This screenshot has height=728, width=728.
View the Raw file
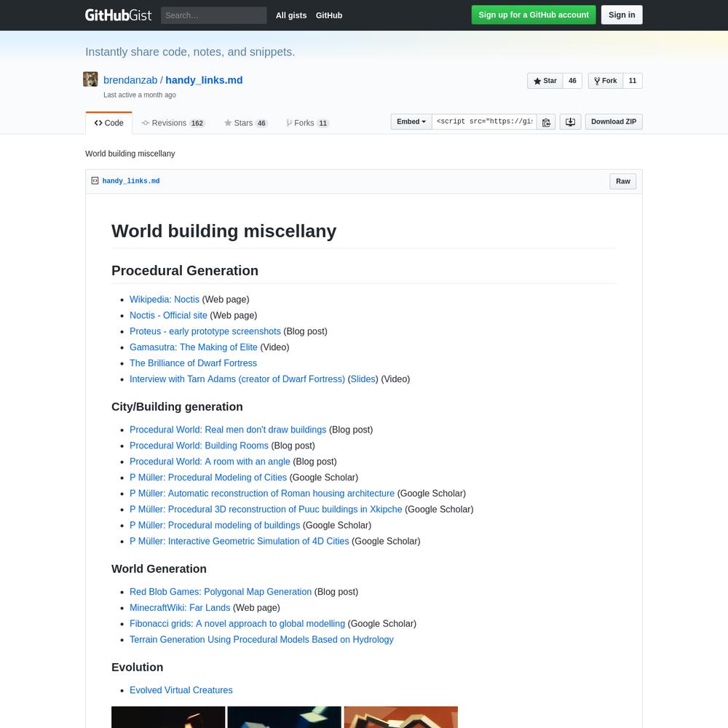(623, 181)
